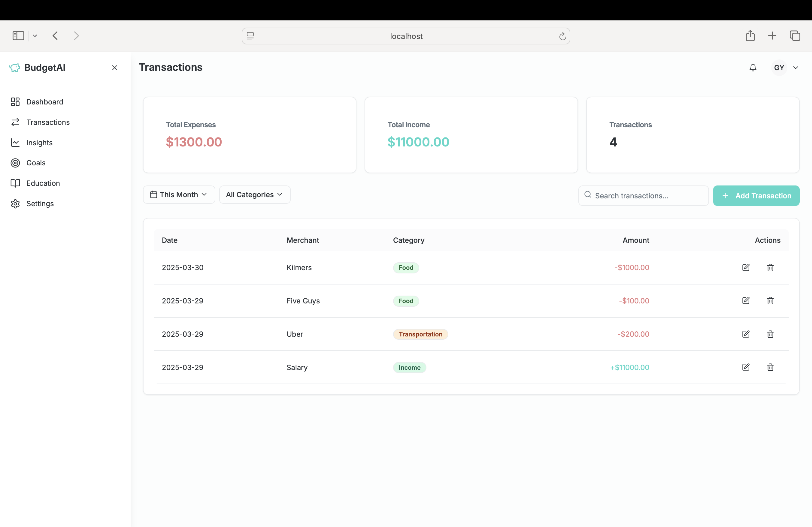The height and width of the screenshot is (527, 812).
Task: Click the Uber row edit icon
Action: [x=745, y=334]
